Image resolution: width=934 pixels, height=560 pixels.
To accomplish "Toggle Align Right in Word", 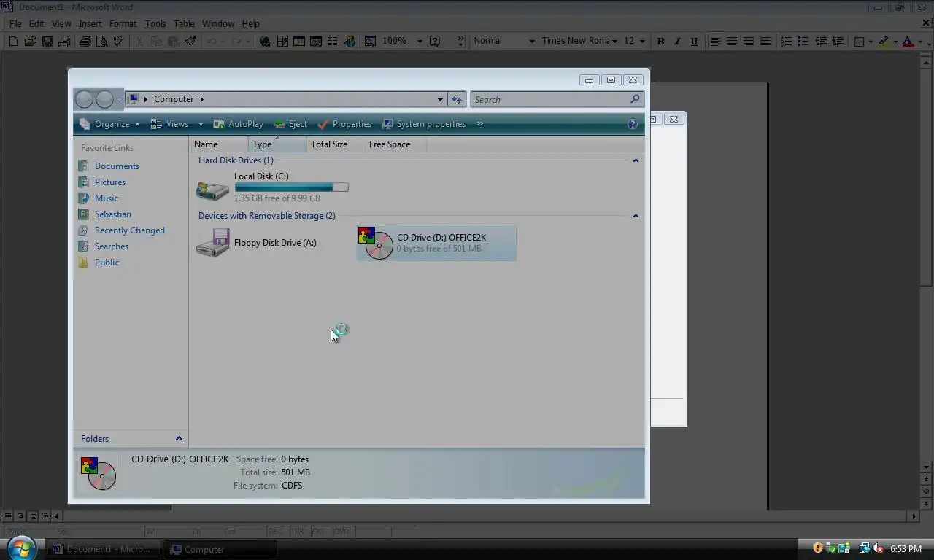I will (x=749, y=42).
